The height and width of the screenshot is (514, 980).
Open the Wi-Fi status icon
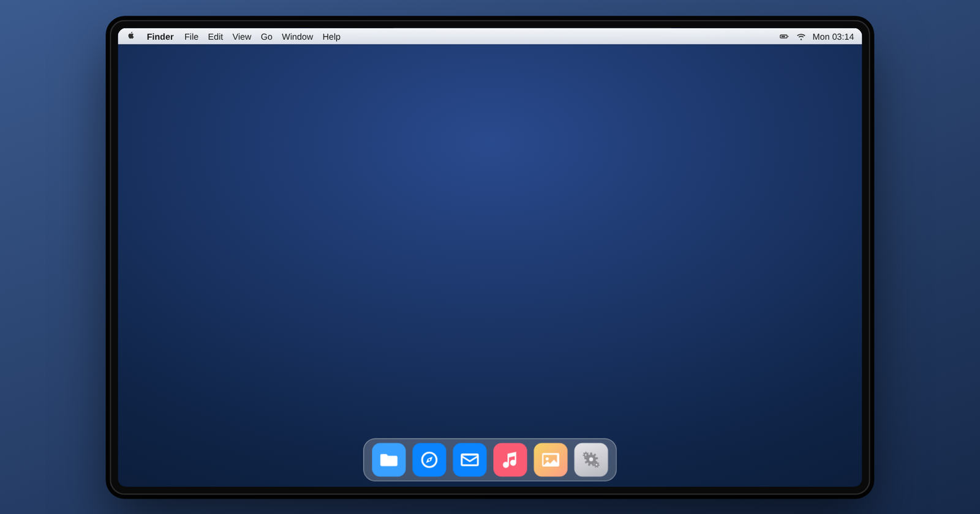coord(801,37)
